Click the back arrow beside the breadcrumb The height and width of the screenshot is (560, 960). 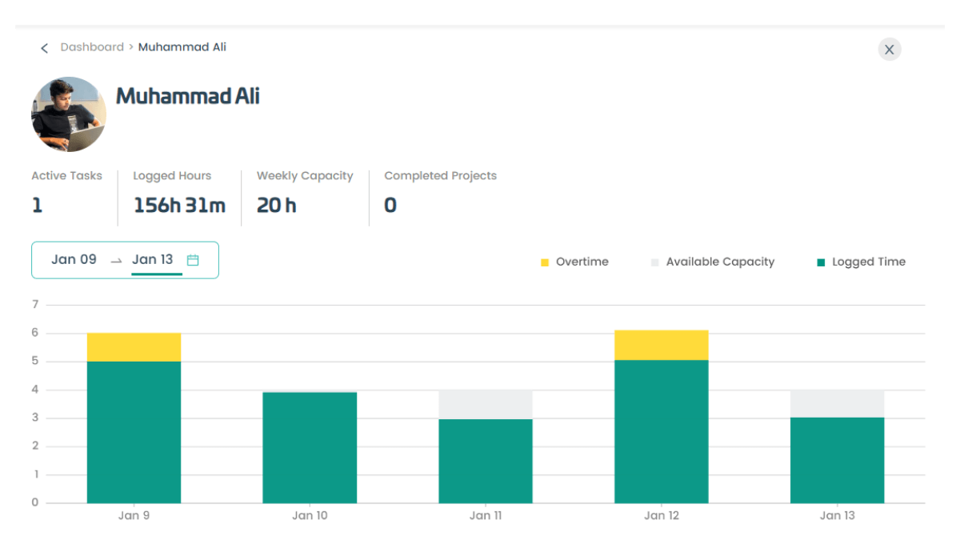click(44, 48)
